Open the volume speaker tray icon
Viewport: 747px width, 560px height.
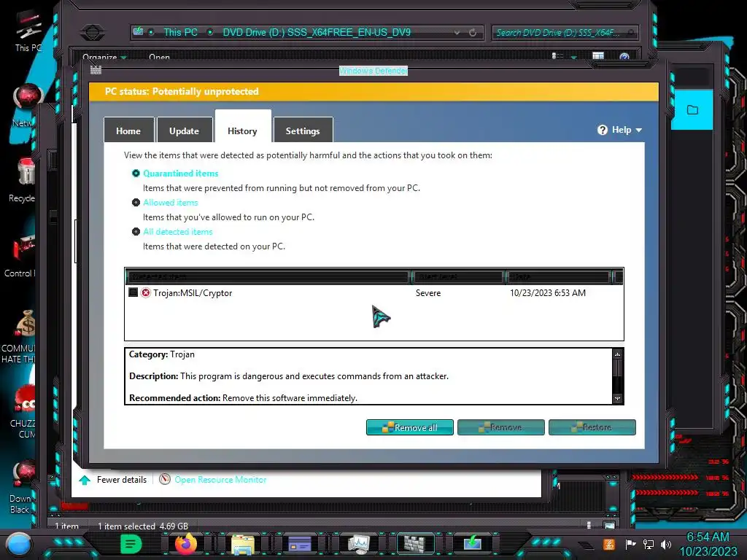[665, 544]
